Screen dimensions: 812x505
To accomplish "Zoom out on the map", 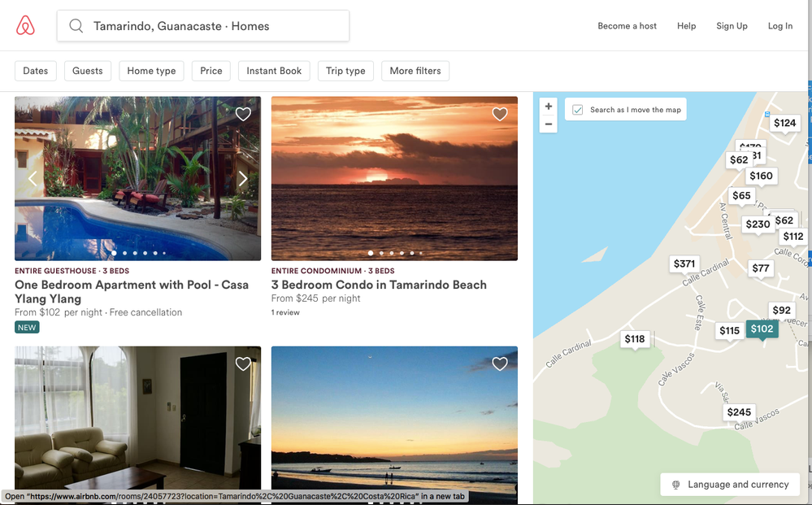I will click(x=549, y=124).
